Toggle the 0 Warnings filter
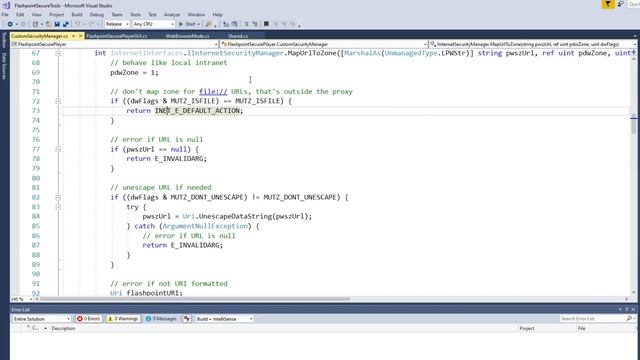Screen dimensions: 640x360 point(123,319)
